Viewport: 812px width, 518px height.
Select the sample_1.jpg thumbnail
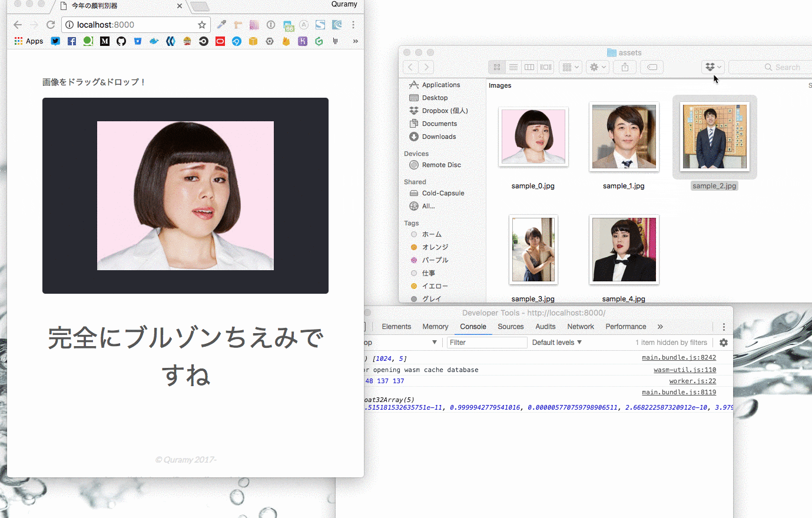tap(624, 137)
